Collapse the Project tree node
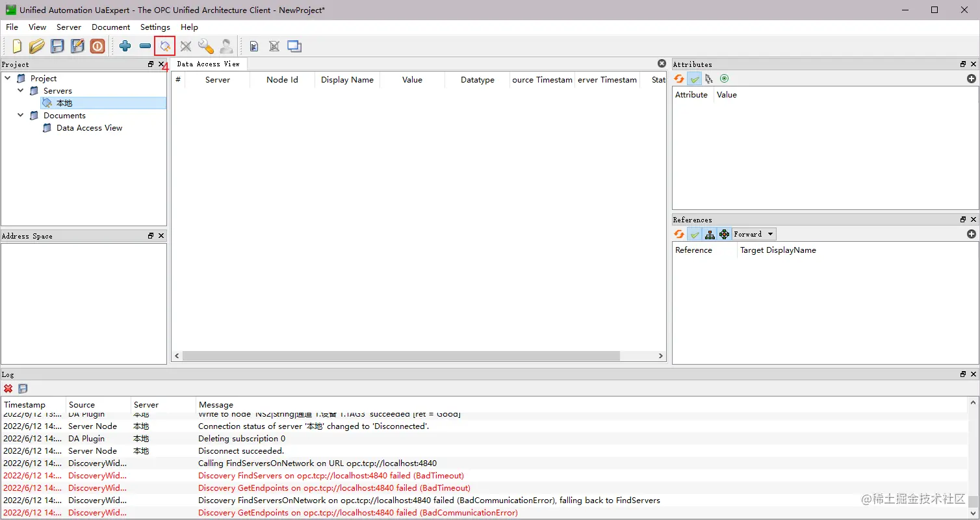The image size is (980, 520). pyautogui.click(x=8, y=78)
